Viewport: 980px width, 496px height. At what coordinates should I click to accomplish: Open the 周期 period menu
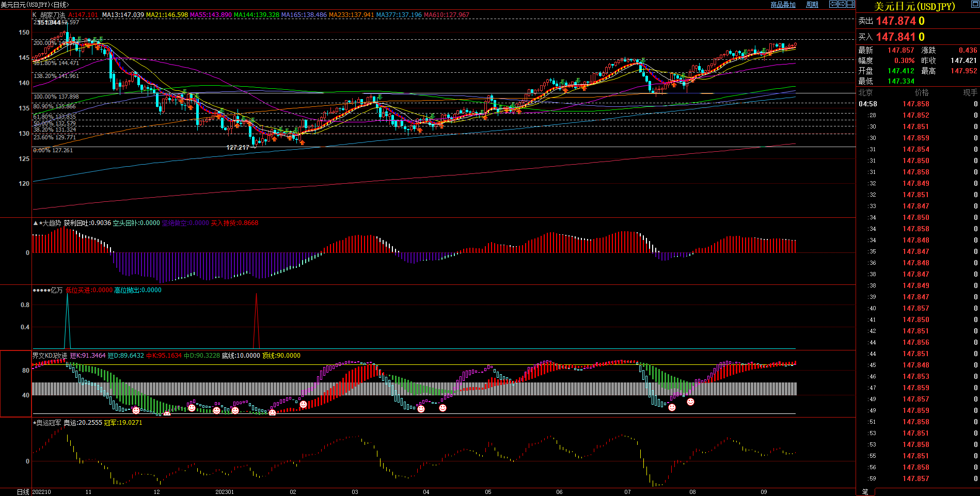(x=812, y=5)
